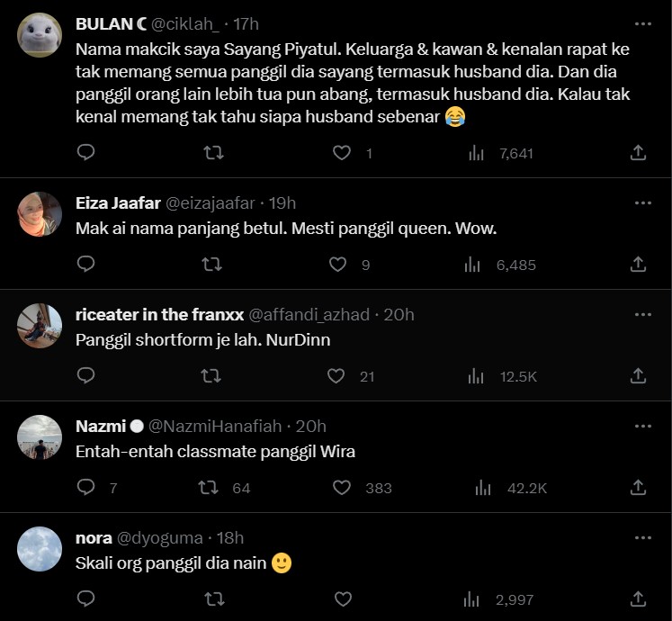This screenshot has height=621, width=672.
Task: Reply to BULAN's tweet about Sayang Piyatul
Action: pos(85,153)
